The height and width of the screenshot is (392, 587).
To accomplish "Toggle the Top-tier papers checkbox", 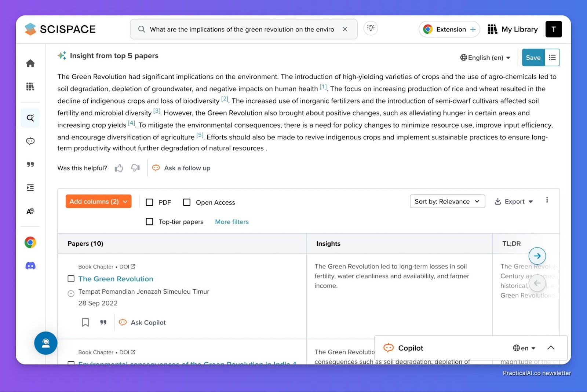I will pyautogui.click(x=149, y=222).
